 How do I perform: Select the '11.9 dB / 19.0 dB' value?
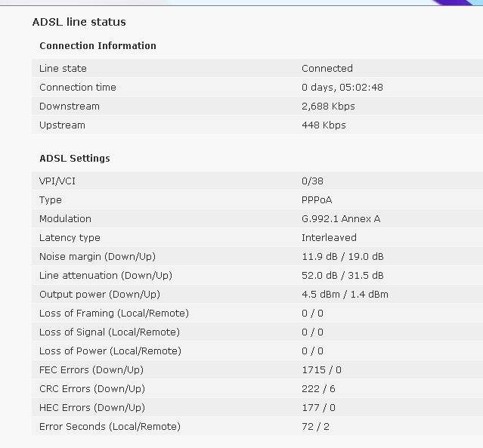click(x=342, y=257)
